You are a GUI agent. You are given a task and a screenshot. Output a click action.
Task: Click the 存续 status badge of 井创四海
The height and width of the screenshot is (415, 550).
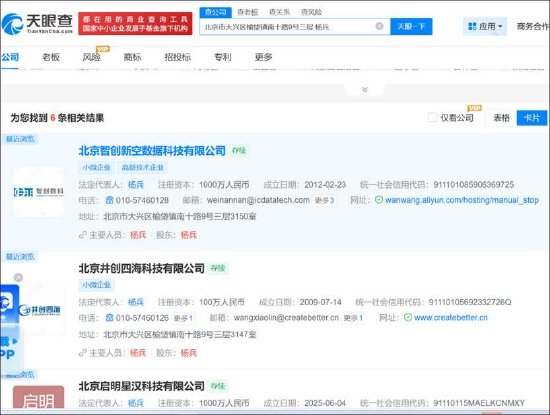[218, 268]
